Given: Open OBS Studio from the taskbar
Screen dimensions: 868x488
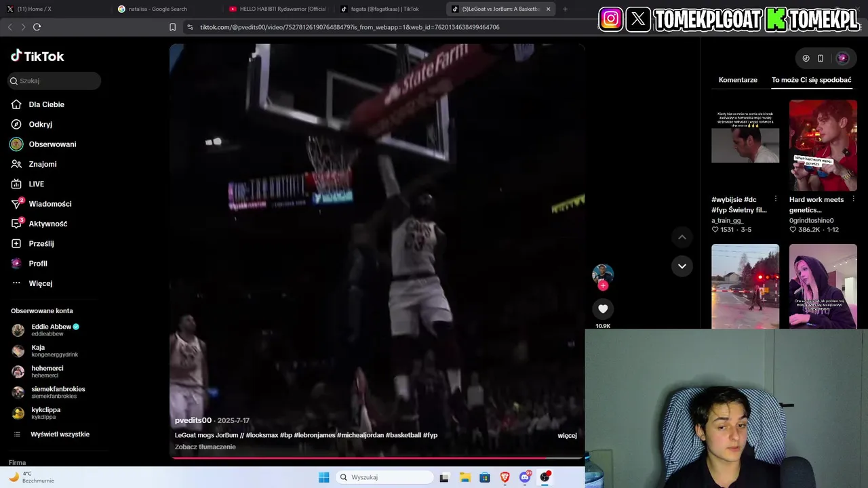Looking at the screenshot, I should tap(545, 477).
